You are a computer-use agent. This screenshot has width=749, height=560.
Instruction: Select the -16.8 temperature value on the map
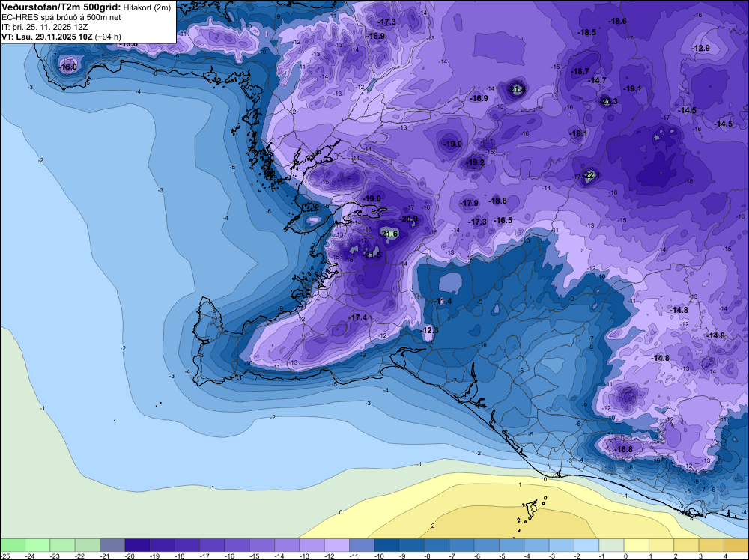click(x=623, y=450)
